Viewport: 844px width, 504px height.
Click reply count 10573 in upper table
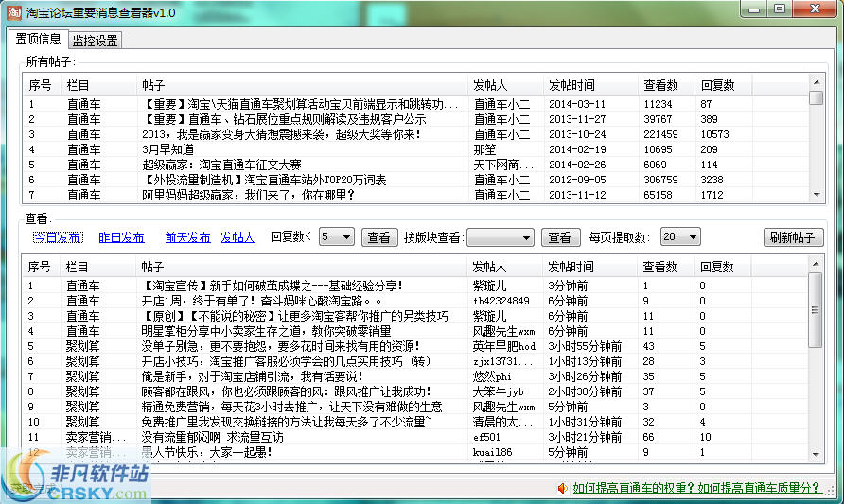tap(714, 134)
